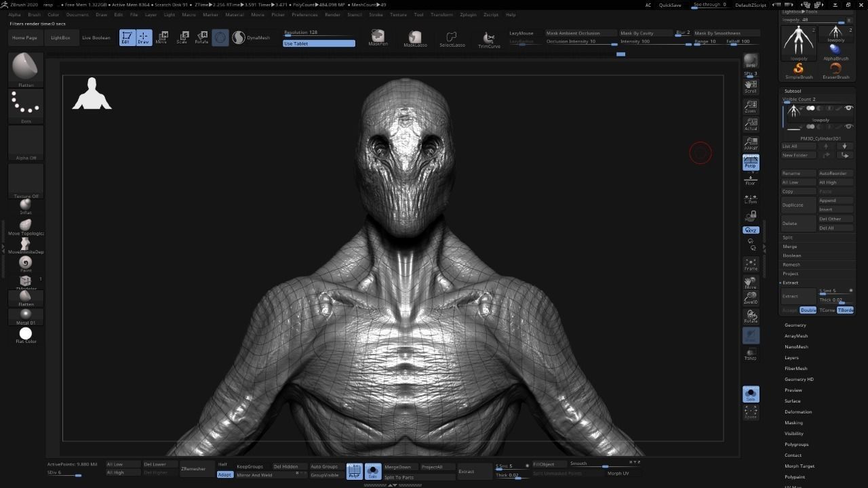
Task: Toggle Xyz rotation mode
Action: pyautogui.click(x=750, y=230)
